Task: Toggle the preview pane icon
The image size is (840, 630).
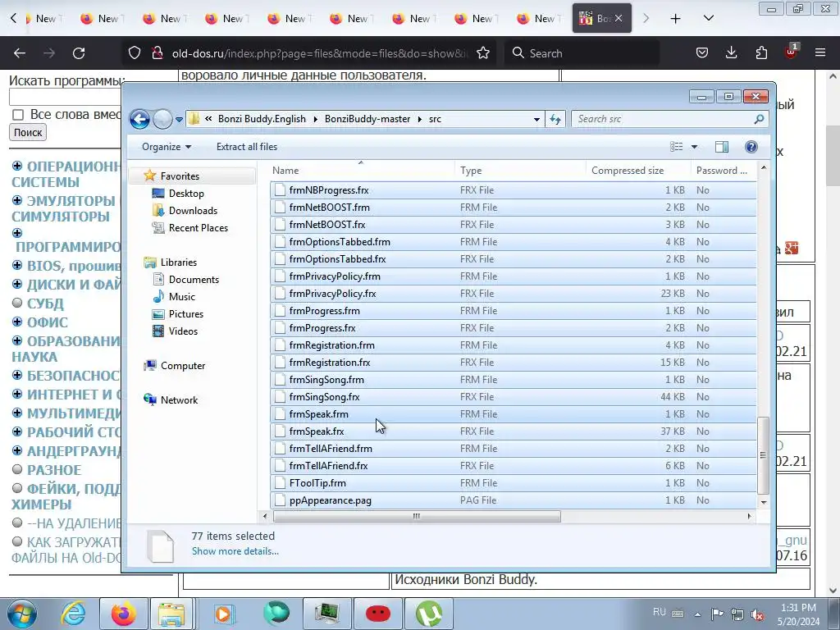Action: (722, 147)
